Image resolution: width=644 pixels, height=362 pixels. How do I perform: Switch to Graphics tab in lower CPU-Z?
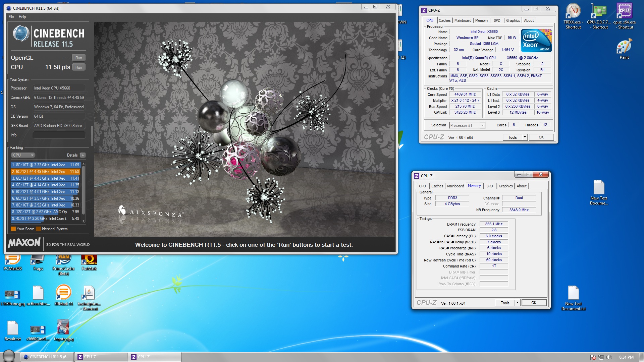(505, 186)
